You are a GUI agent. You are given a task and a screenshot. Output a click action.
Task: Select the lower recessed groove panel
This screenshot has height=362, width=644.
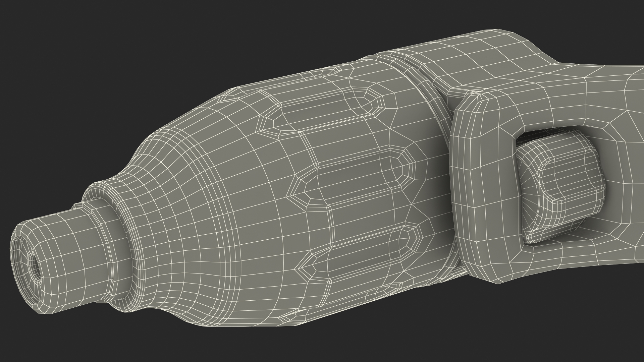(362, 255)
